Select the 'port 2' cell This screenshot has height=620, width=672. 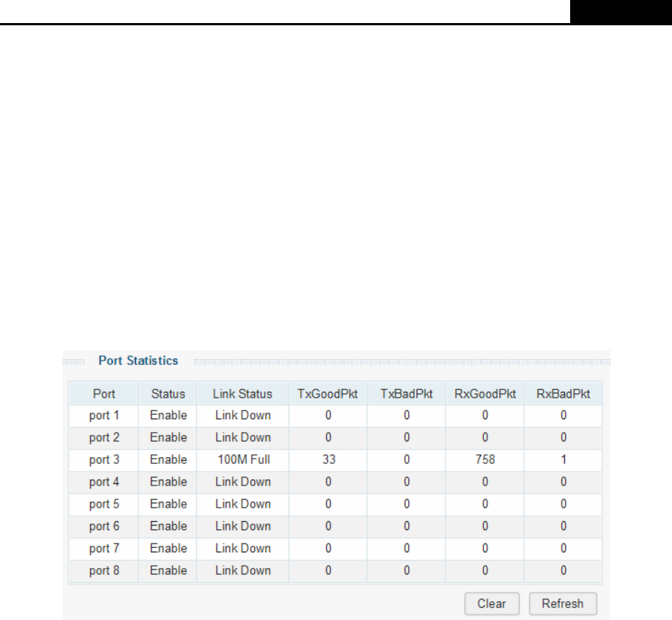pyautogui.click(x=104, y=437)
